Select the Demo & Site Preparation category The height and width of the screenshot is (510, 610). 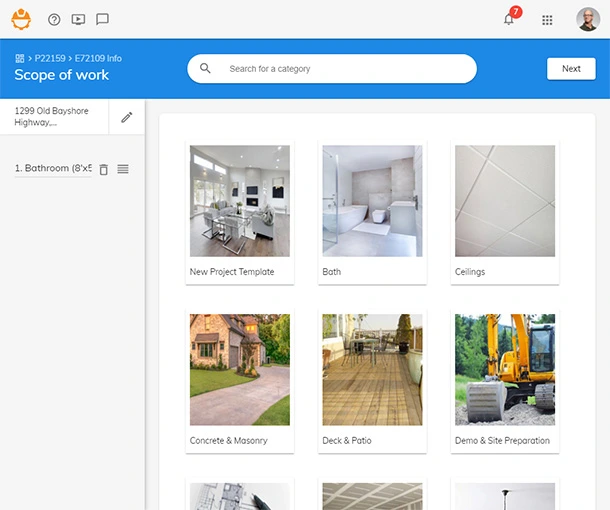pos(504,381)
